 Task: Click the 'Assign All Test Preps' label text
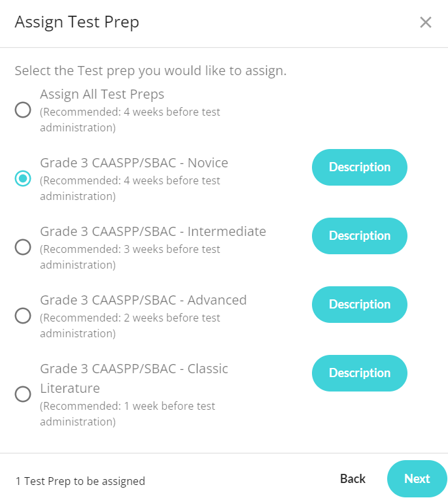pyautogui.click(x=102, y=94)
